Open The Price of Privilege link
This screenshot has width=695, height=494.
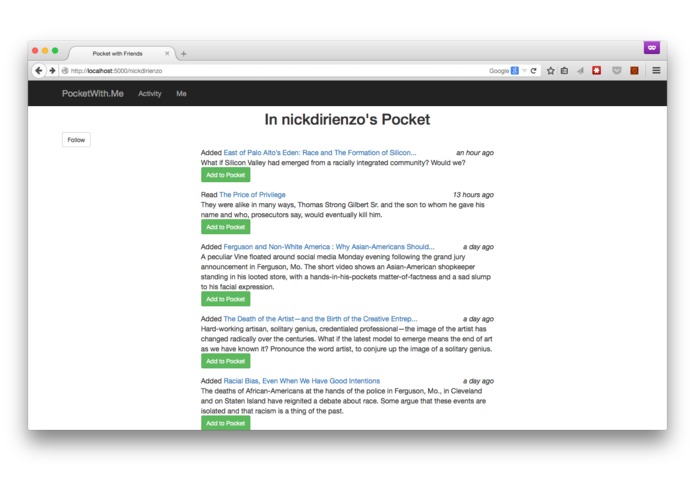(252, 194)
